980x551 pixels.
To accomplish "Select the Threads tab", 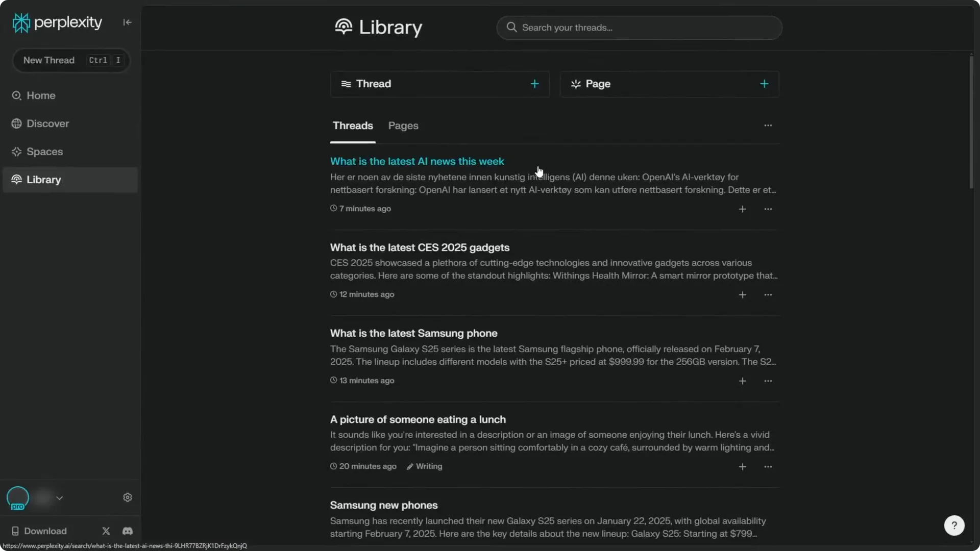I will (353, 126).
